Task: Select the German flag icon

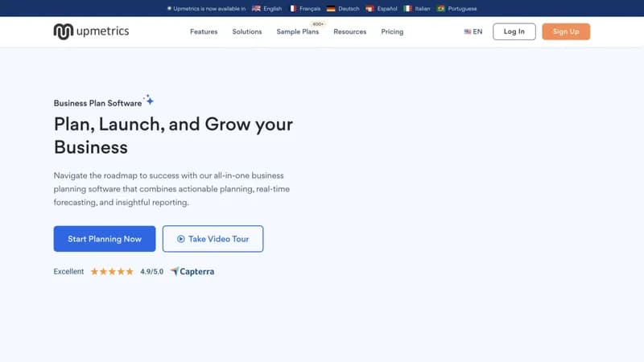Action: (331, 9)
